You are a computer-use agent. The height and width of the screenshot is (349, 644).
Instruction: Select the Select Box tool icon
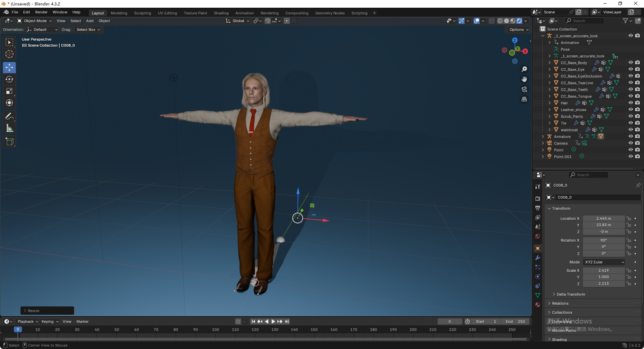9,42
